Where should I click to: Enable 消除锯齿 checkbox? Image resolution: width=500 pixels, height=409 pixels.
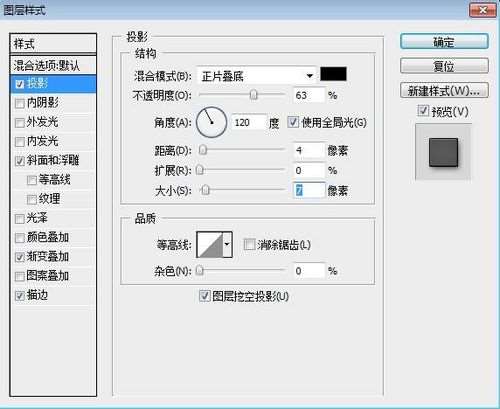(x=249, y=244)
